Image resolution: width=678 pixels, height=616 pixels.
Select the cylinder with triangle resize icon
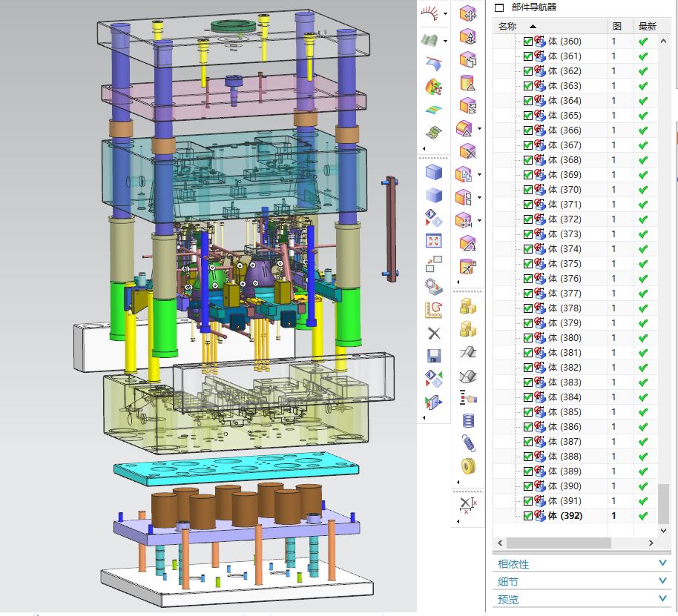(x=468, y=82)
